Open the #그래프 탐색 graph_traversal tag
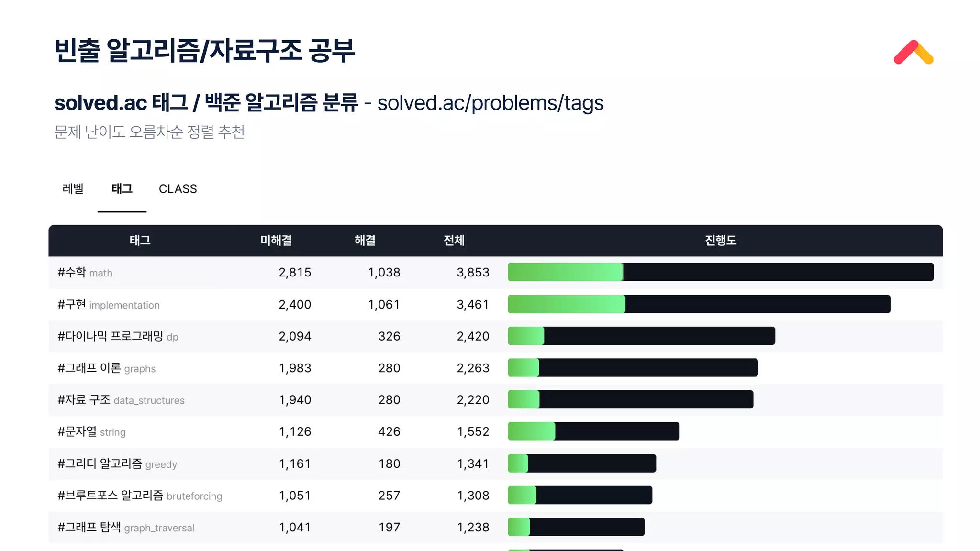Image resolution: width=980 pixels, height=551 pixels. pyautogui.click(x=126, y=527)
